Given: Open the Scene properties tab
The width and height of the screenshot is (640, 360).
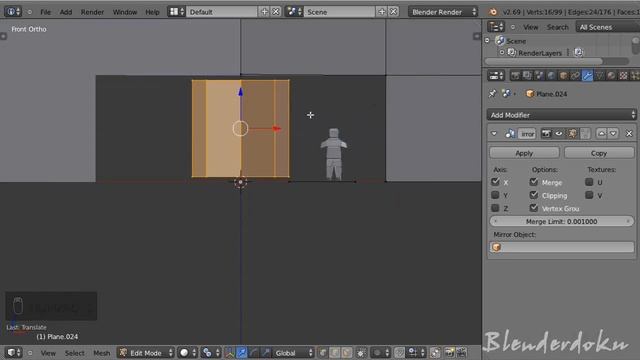Looking at the screenshot, I should pyautogui.click(x=539, y=76).
